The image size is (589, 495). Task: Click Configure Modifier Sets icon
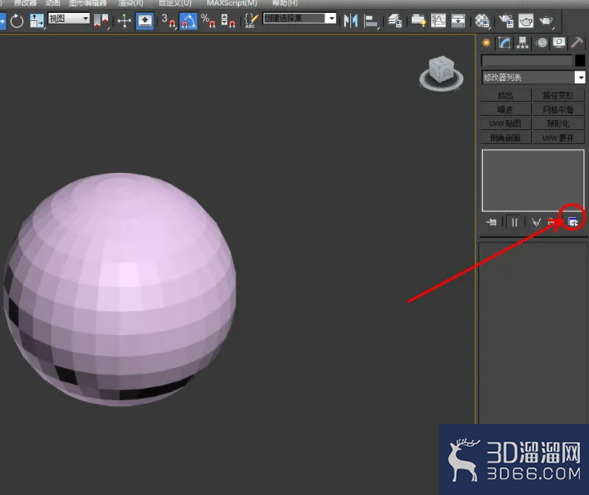572,222
